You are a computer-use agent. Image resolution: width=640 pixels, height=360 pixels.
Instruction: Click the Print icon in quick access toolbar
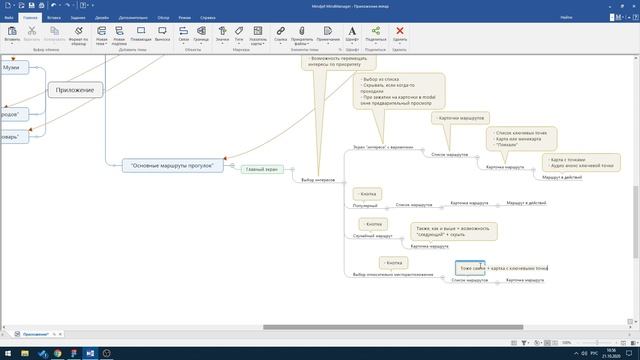coord(41,5)
